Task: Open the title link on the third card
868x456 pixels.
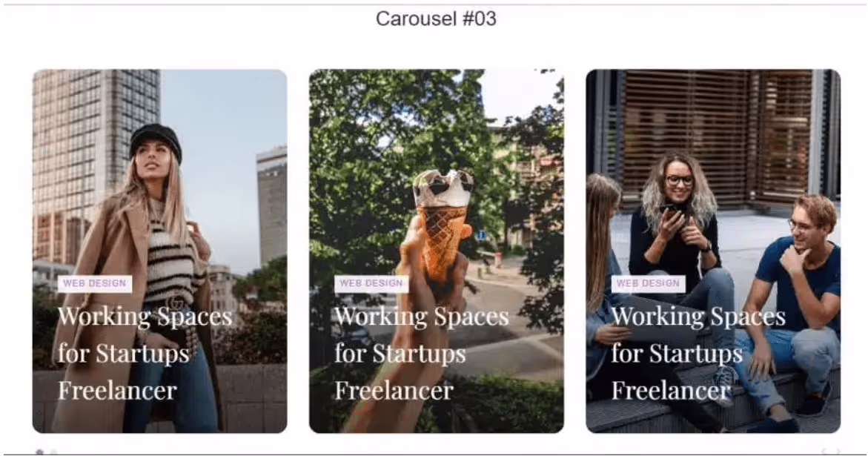Action: pyautogui.click(x=698, y=354)
